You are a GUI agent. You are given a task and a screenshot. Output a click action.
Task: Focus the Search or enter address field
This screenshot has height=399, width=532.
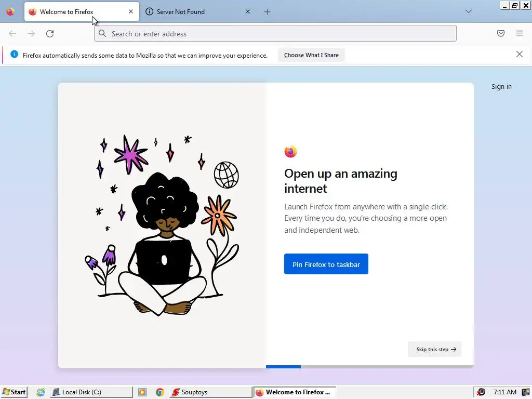[275, 34]
